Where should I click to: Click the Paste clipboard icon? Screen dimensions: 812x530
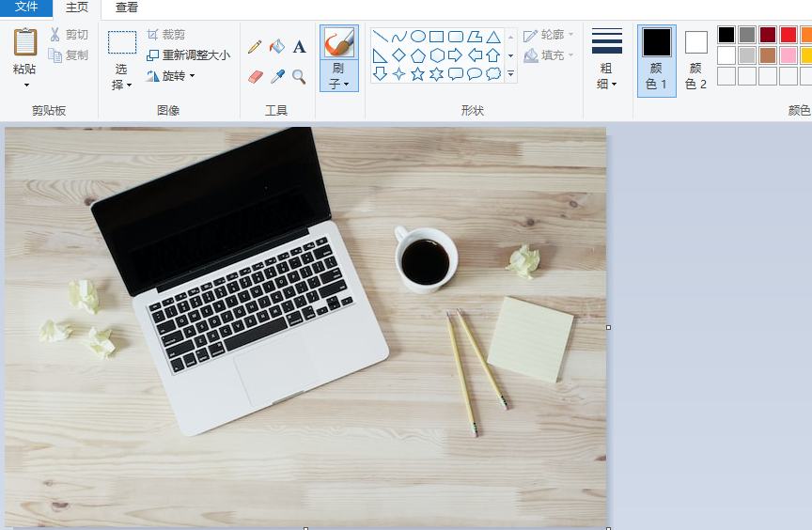pos(24,42)
